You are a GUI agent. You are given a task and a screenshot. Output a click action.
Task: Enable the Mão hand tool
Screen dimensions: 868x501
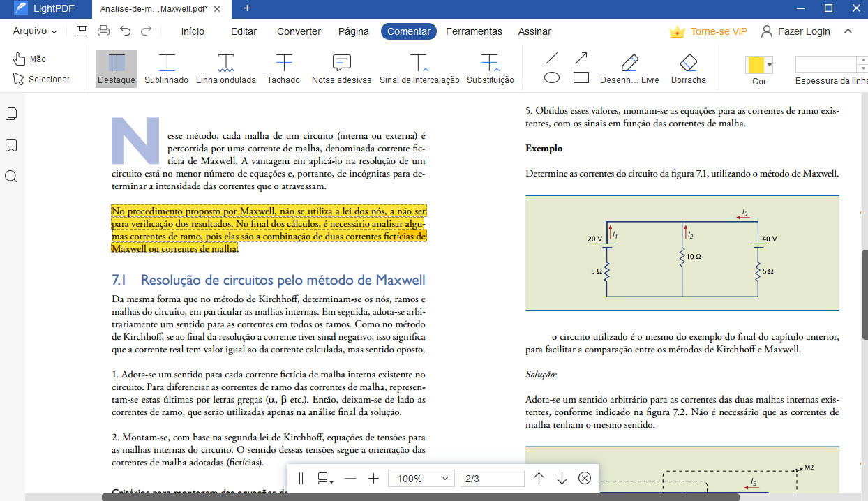tap(30, 59)
